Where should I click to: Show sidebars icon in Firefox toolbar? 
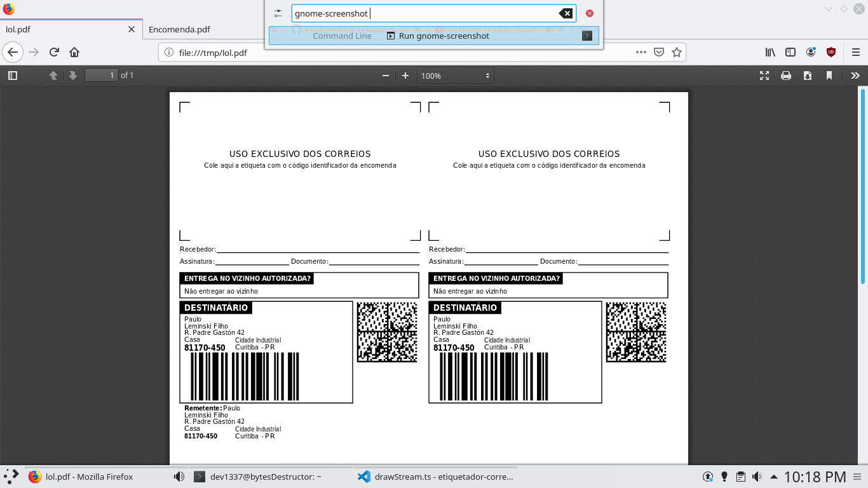tap(790, 52)
